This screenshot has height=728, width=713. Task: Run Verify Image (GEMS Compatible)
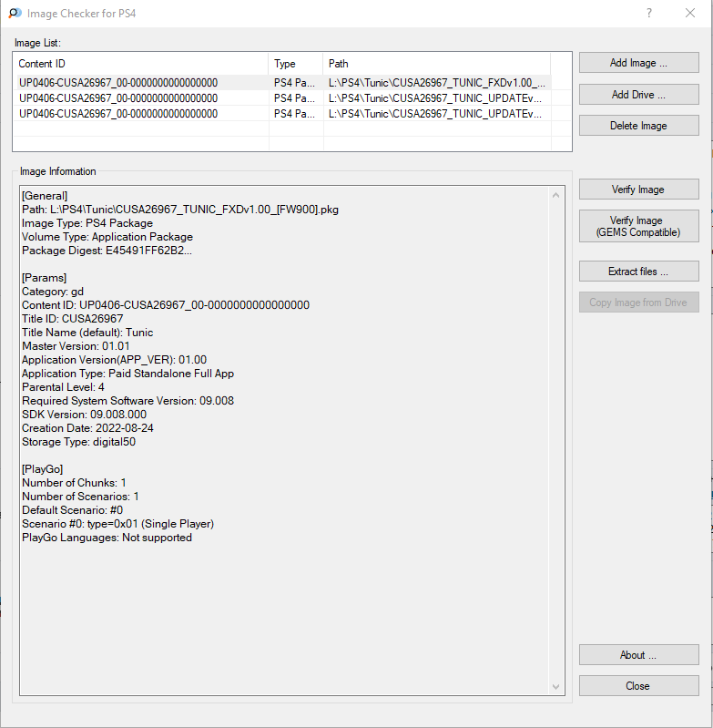[x=638, y=226]
